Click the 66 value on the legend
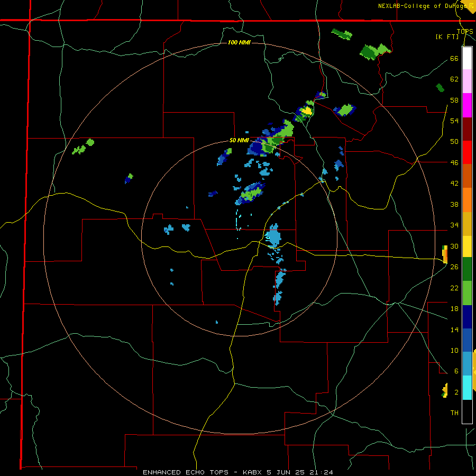Image resolution: width=476 pixels, height=476 pixels. click(x=454, y=58)
